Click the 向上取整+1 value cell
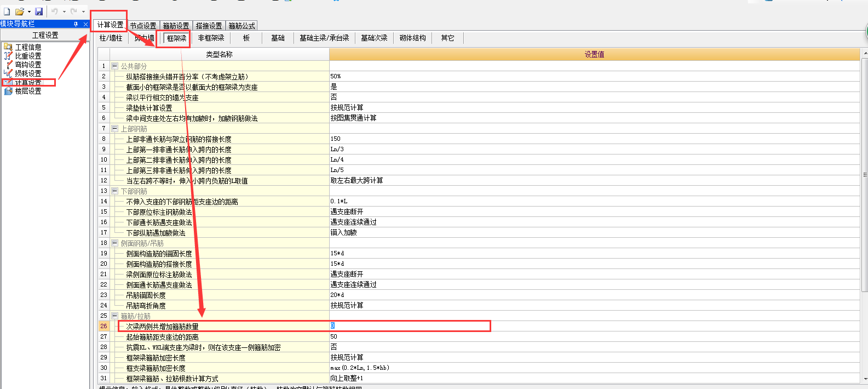The width and height of the screenshot is (868, 389). [594, 378]
